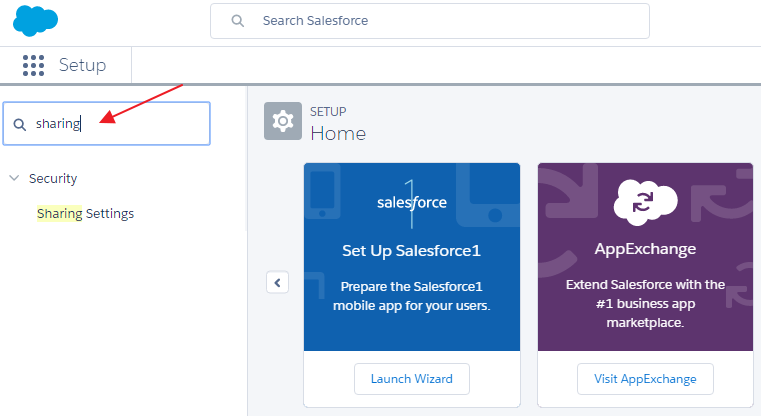This screenshot has height=416, width=761.
Task: Click the search icon in global search
Action: [x=237, y=21]
